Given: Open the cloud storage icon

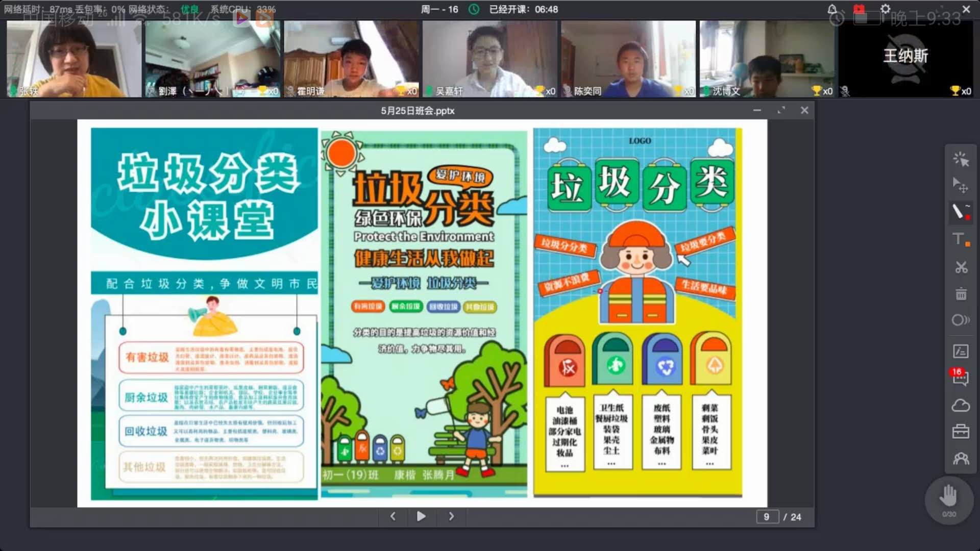Looking at the screenshot, I should [961, 406].
